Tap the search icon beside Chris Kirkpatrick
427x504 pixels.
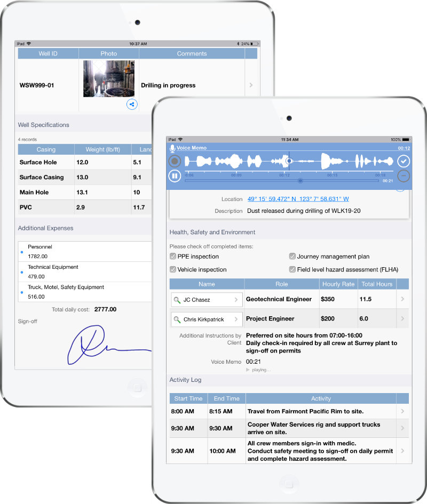point(177,319)
